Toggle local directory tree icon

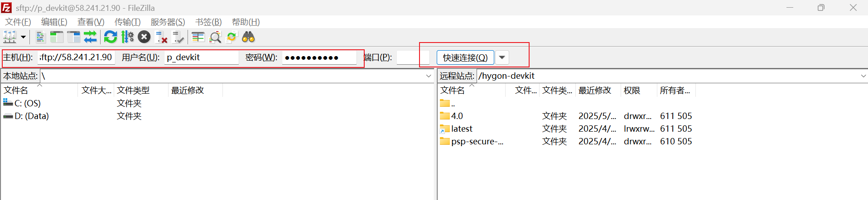click(x=57, y=37)
